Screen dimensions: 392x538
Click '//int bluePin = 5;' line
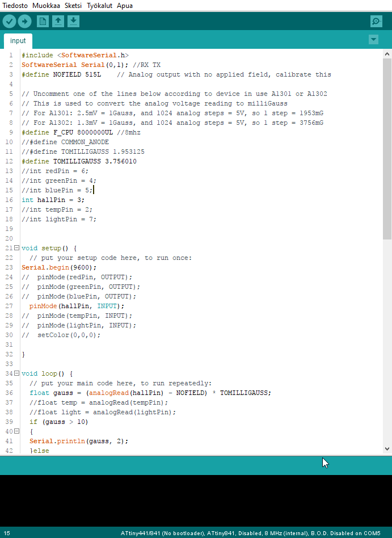(x=57, y=190)
